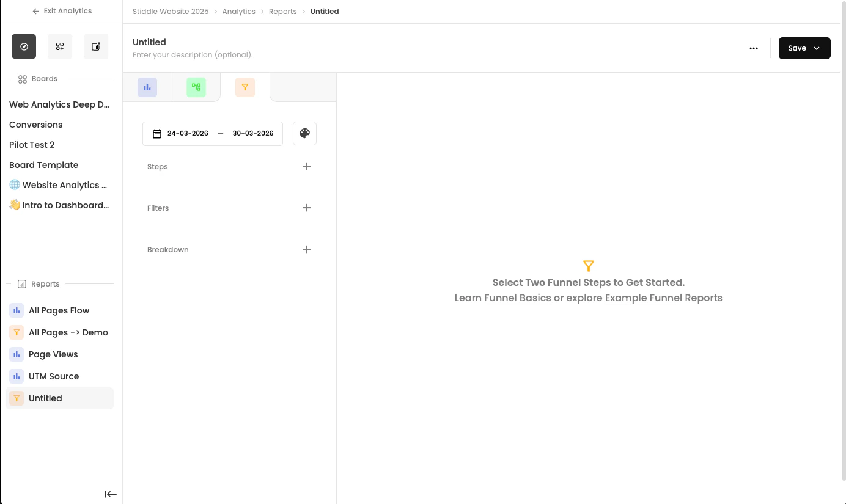Click the bar chart icon beside UTM Source

tap(17, 376)
